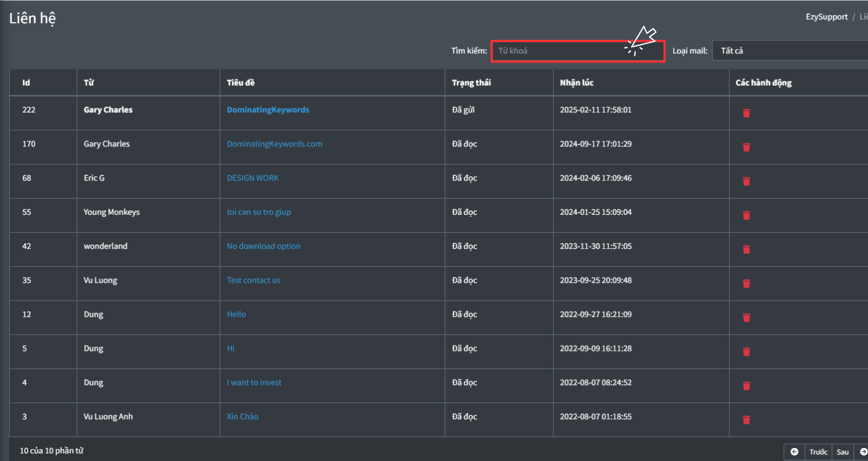Open the I want to invest message
Viewport: 868px width, 461px height.
click(254, 382)
